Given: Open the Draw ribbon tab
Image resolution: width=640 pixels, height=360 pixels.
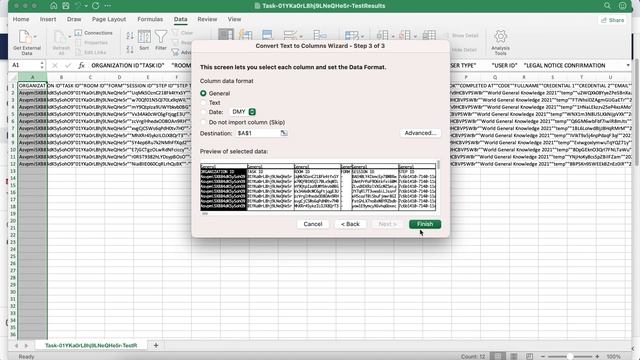Looking at the screenshot, I should click(x=74, y=19).
